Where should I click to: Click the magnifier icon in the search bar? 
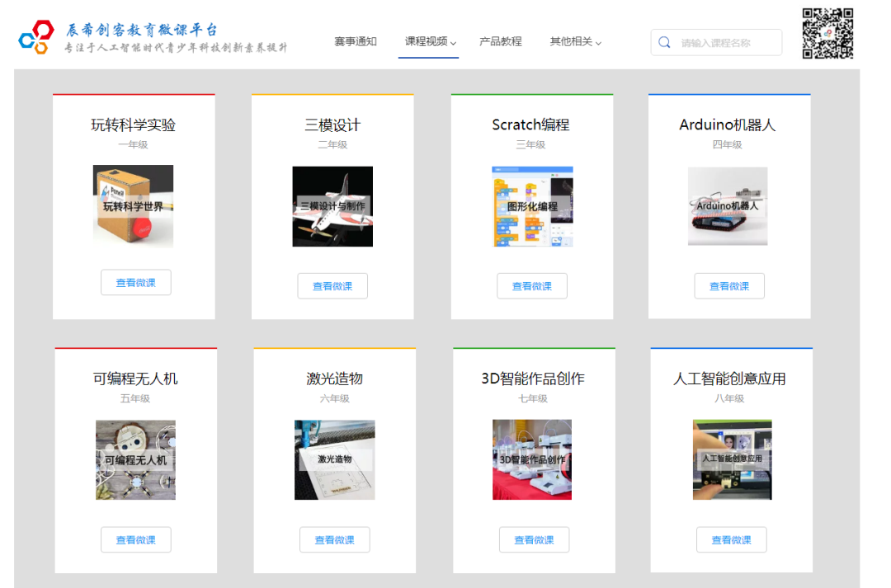664,42
